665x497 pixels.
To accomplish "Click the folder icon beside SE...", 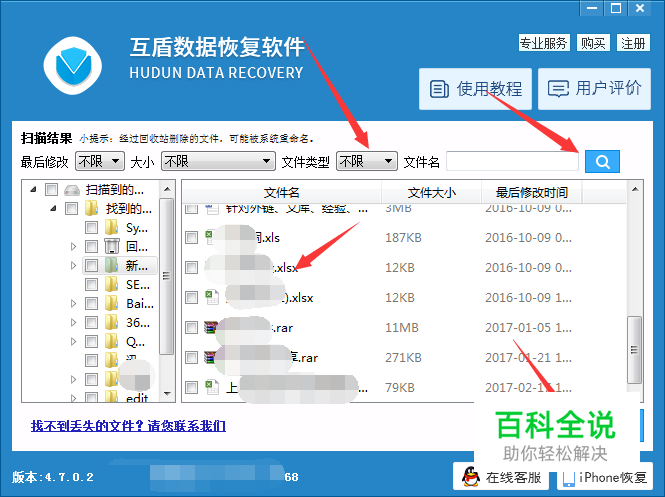I will tap(112, 284).
